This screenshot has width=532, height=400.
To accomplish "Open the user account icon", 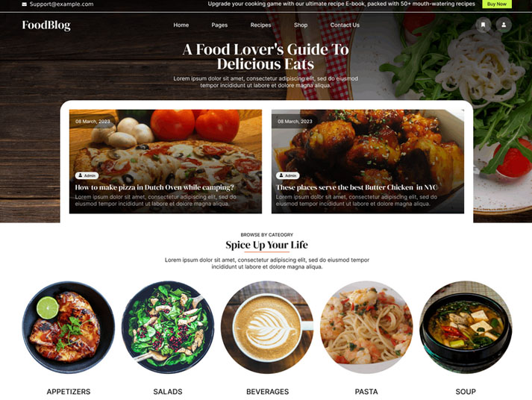I will (504, 25).
